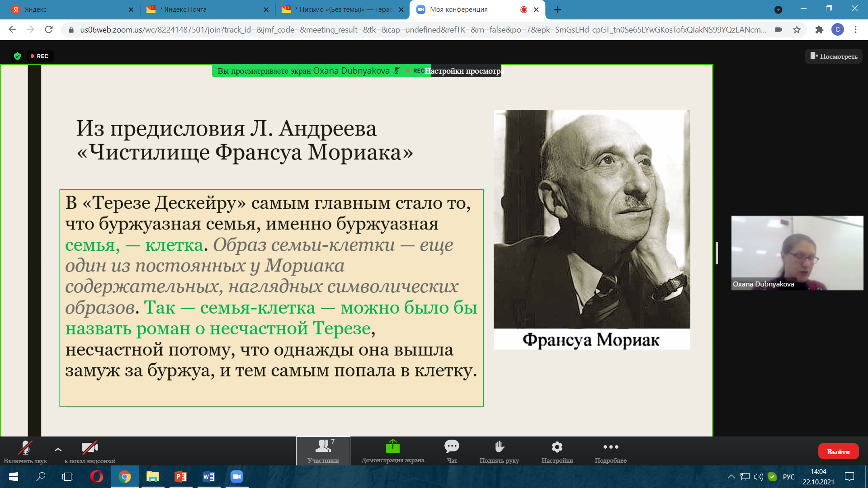Bookmark this page with star icon
The width and height of the screenshot is (868, 488).
(797, 30)
